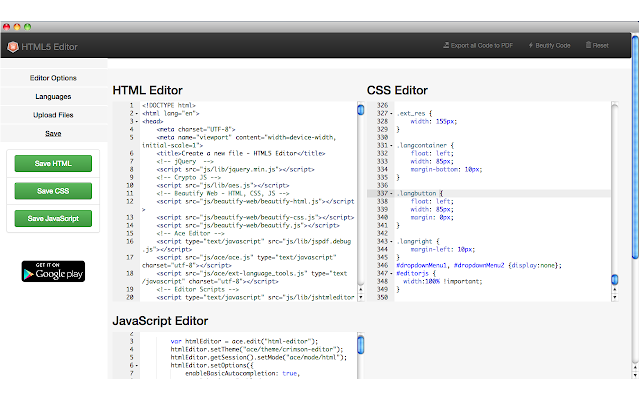Open the Get it on Google Play badge
Image resolution: width=640 pixels, height=400 pixels.
tap(53, 271)
